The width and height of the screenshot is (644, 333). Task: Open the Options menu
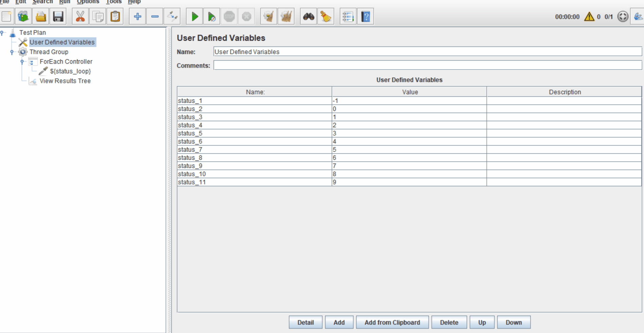[x=88, y=2]
